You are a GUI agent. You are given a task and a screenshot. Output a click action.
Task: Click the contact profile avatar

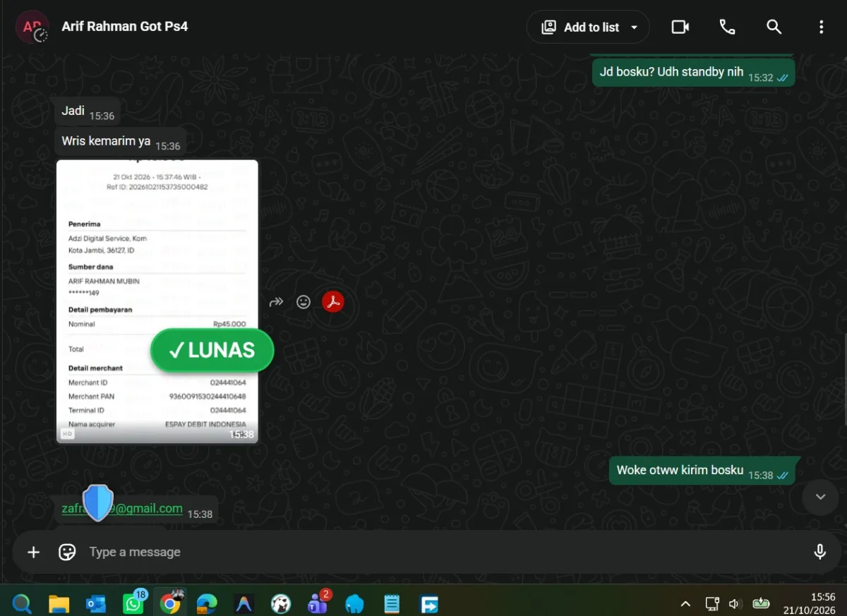tap(32, 27)
